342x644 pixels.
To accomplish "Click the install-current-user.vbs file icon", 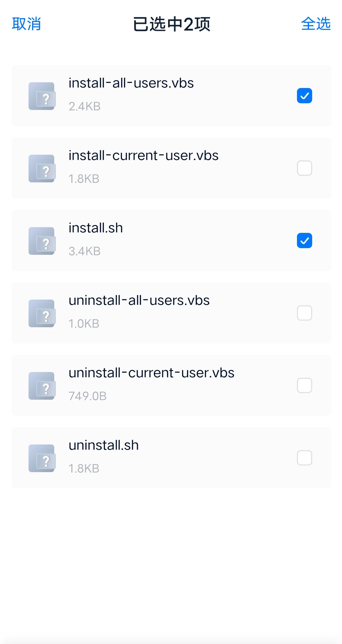I will click(x=42, y=168).
